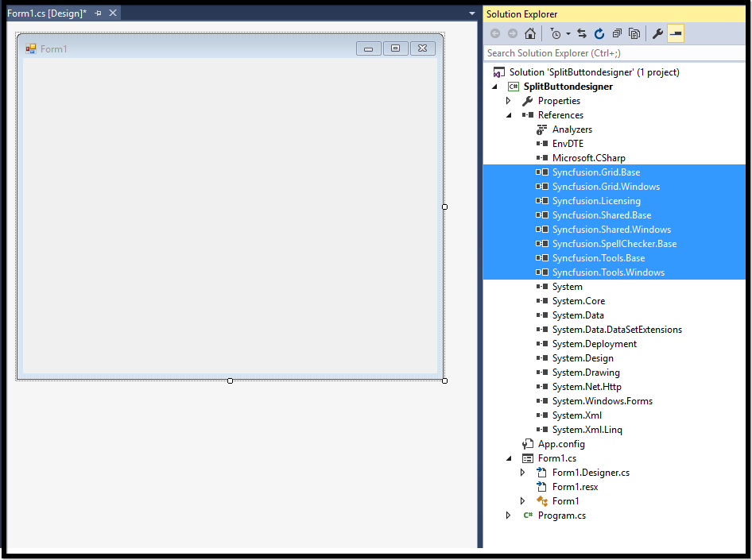
Task: Select System.Data.DataSetExtensions reference
Action: click(x=617, y=330)
